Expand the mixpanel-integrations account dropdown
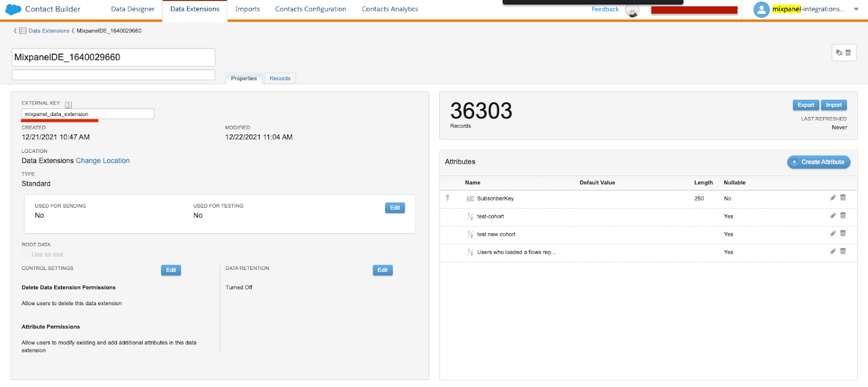Screen dimensions: 868x387 (x=856, y=9)
